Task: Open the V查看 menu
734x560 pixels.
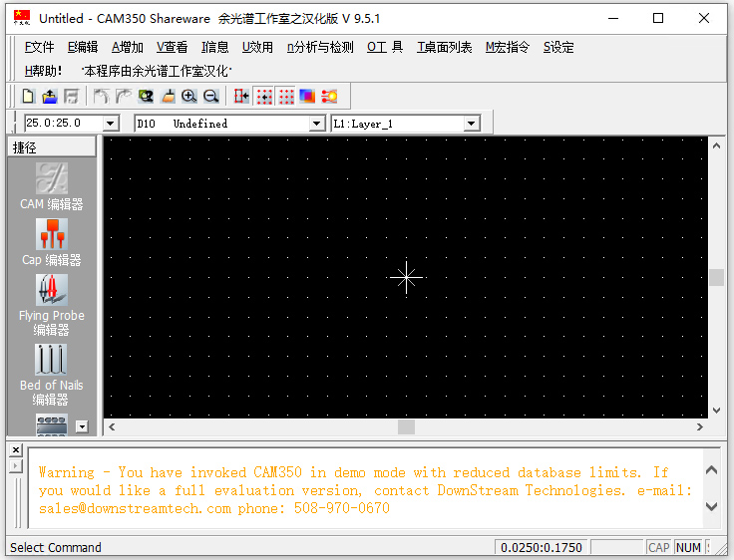Action: (x=173, y=47)
